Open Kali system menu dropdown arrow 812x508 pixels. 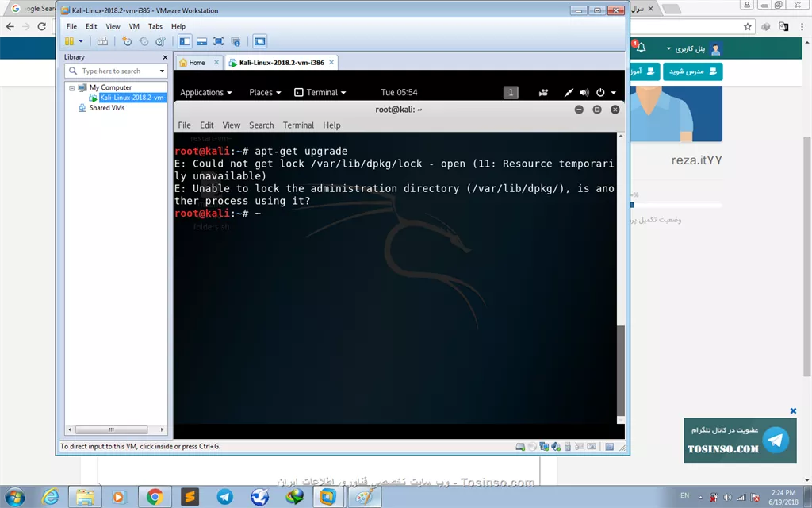614,93
